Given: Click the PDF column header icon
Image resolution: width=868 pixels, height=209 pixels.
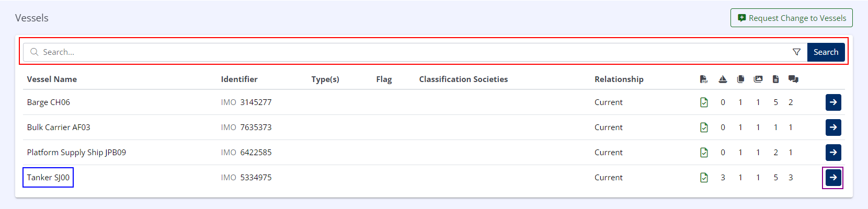Looking at the screenshot, I should pos(704,79).
